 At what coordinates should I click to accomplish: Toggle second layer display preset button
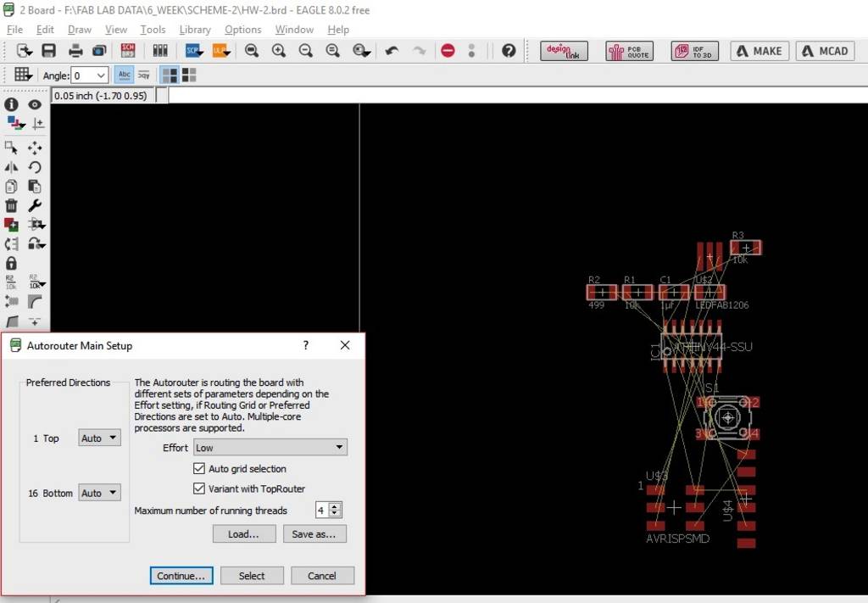click(189, 75)
